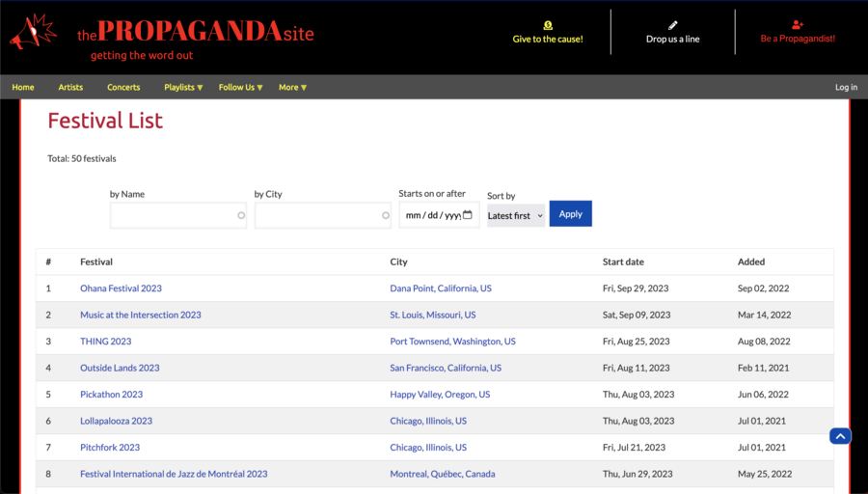Click into the by City field
The height and width of the screenshot is (494, 868).
click(318, 215)
